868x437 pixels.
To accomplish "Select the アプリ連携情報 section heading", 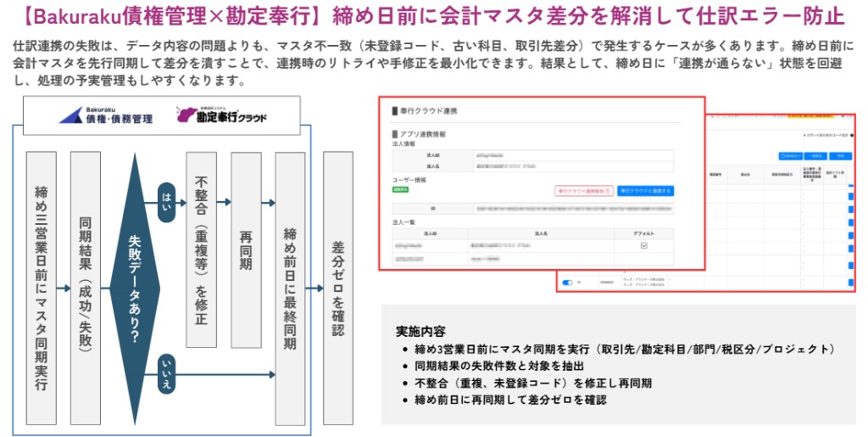I will point(419,134).
